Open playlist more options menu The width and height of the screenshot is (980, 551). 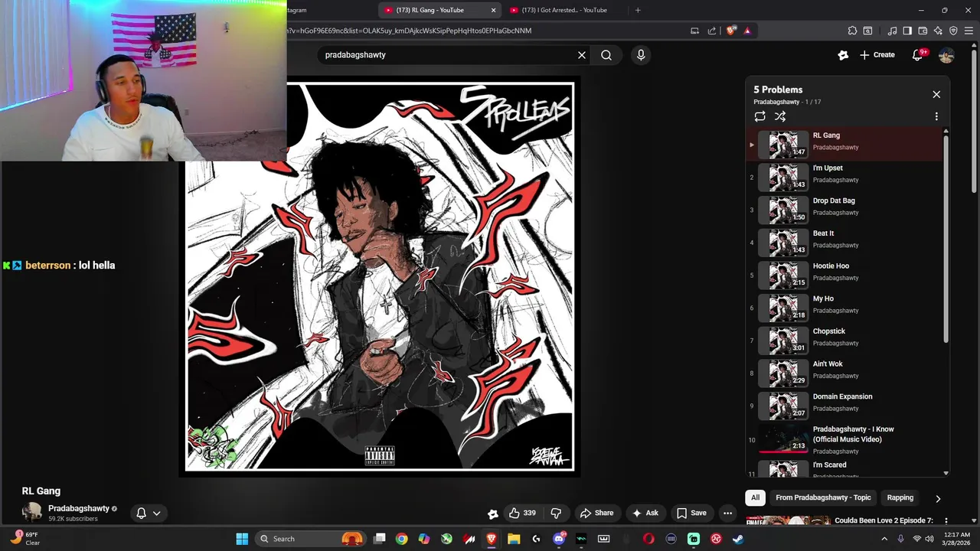tap(936, 116)
